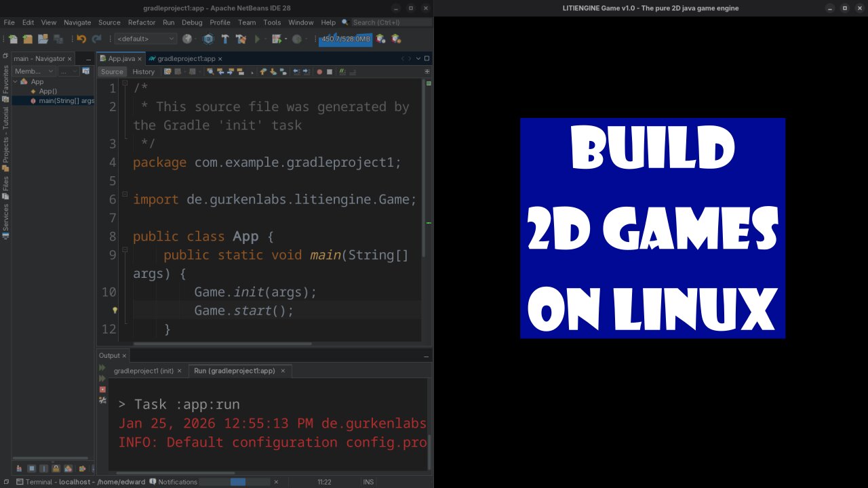Click the red Stop build icon
This screenshot has height=488, width=868.
pos(102,390)
